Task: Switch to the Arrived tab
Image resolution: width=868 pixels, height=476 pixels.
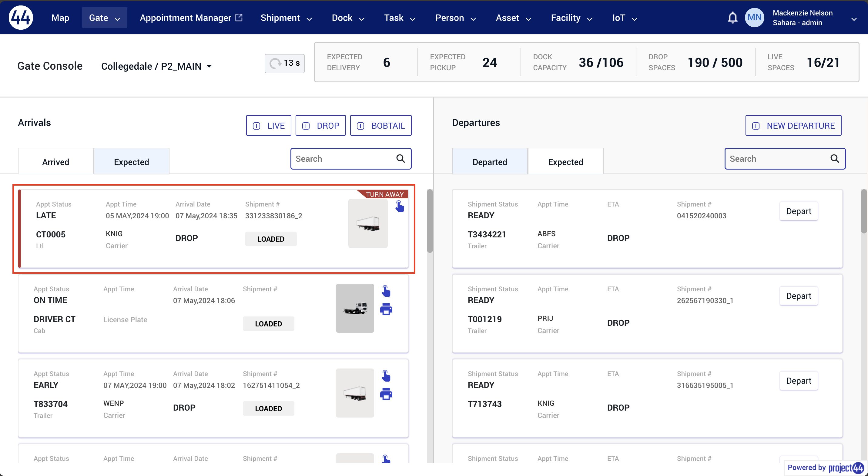Action: point(55,162)
